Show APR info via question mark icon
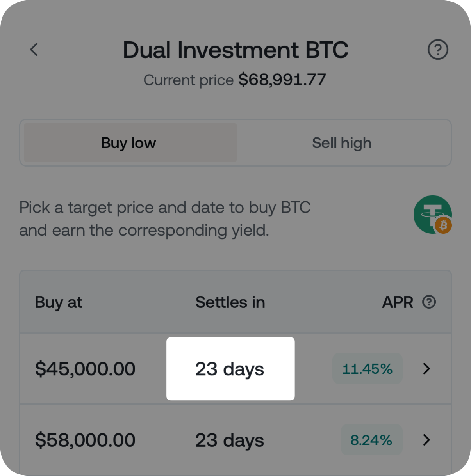The height and width of the screenshot is (476, 471). [x=429, y=302]
